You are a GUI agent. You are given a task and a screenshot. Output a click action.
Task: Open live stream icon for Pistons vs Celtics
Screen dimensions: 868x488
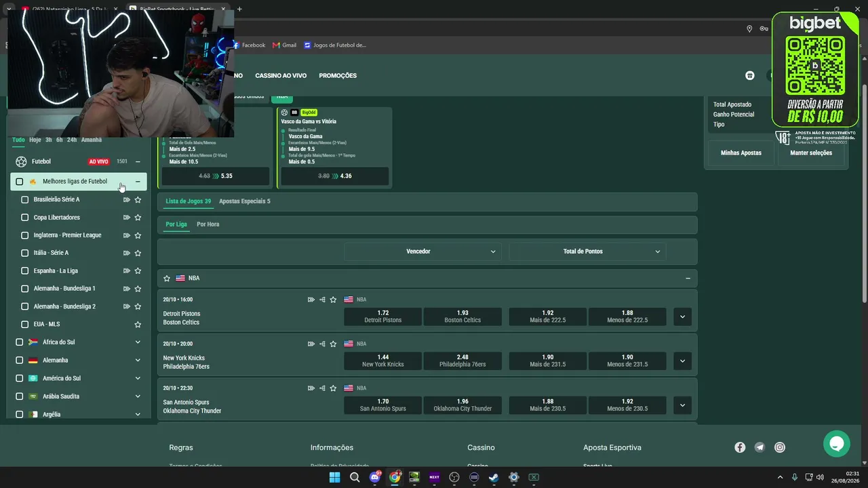pyautogui.click(x=311, y=300)
